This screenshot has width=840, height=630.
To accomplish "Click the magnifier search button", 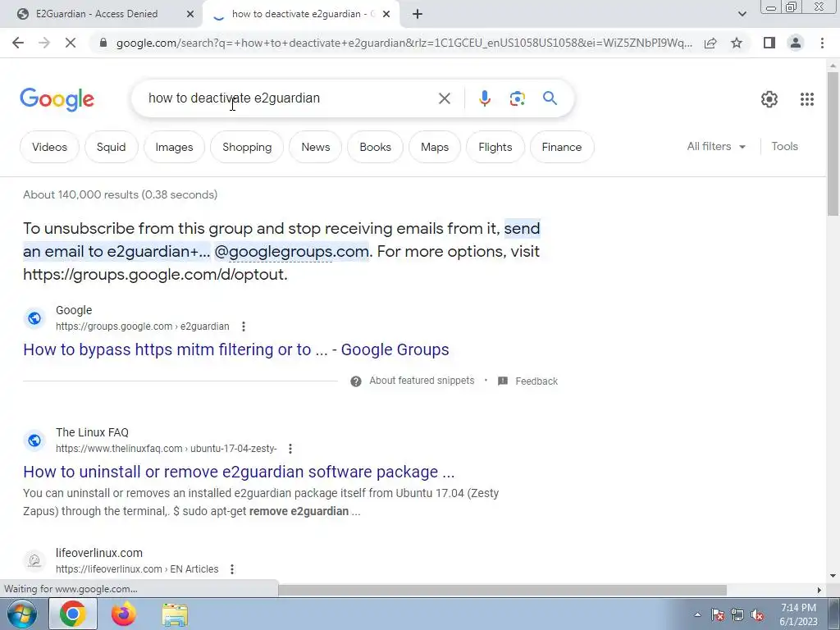I will point(550,98).
